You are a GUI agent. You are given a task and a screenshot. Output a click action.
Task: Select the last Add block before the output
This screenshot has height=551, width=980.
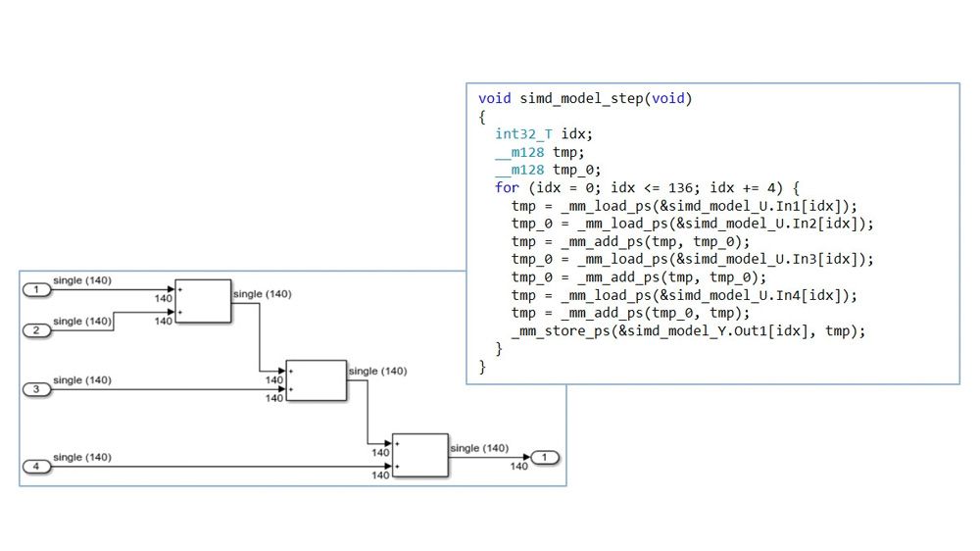(419, 455)
